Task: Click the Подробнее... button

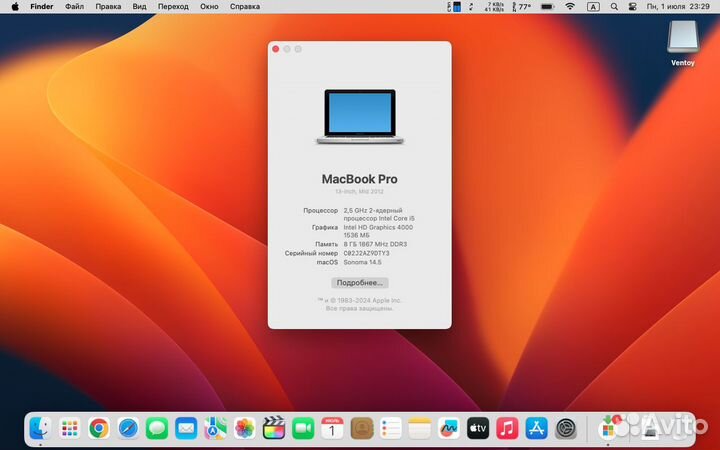Action: point(360,283)
